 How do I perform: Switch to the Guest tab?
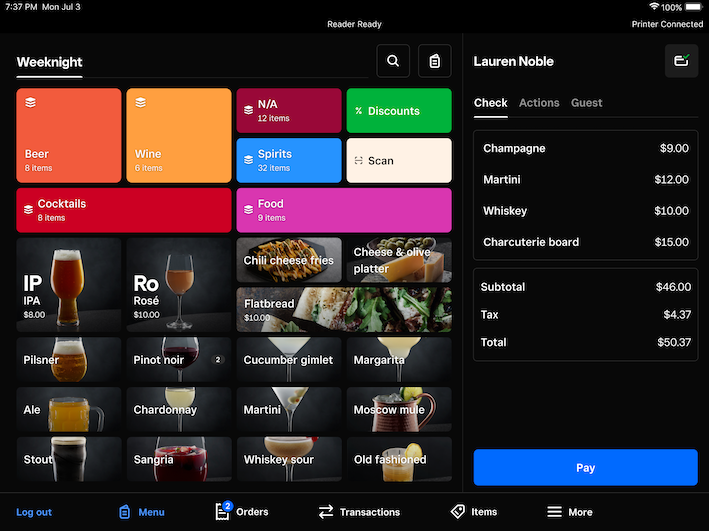point(586,103)
